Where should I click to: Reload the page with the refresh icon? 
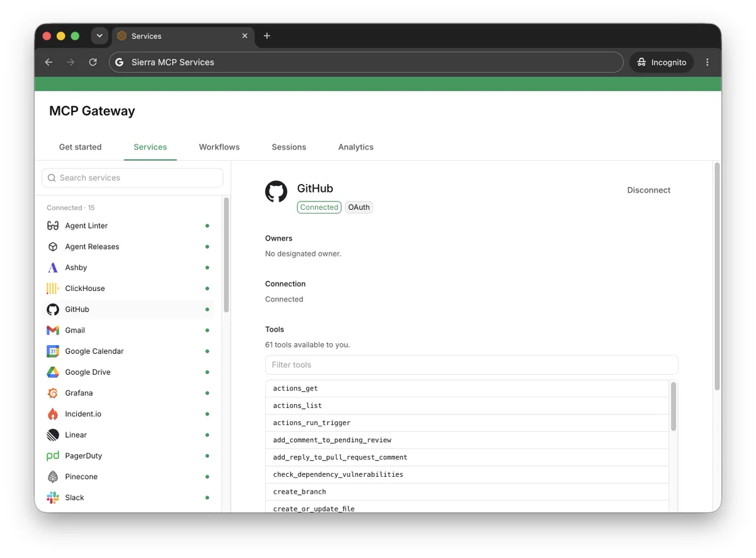click(93, 62)
